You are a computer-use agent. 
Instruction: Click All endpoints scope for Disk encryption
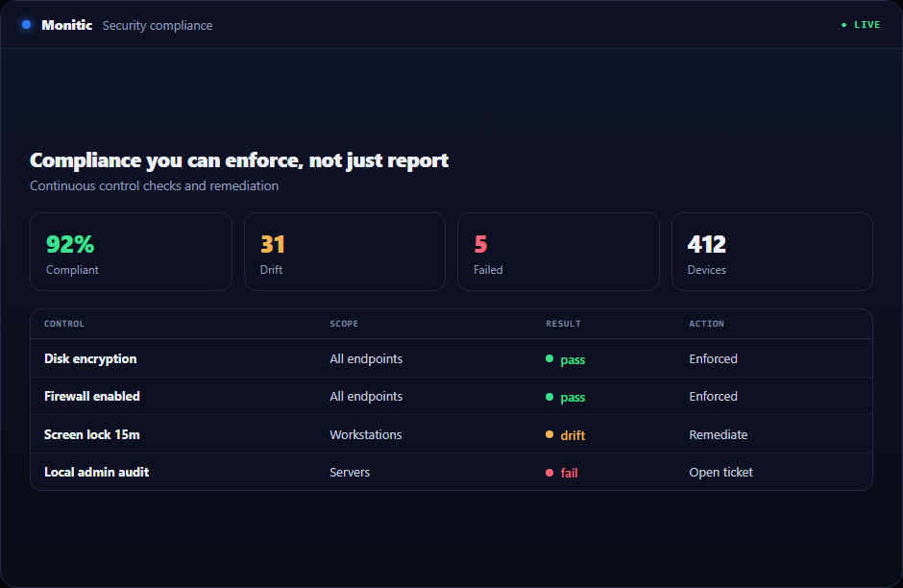[366, 358]
